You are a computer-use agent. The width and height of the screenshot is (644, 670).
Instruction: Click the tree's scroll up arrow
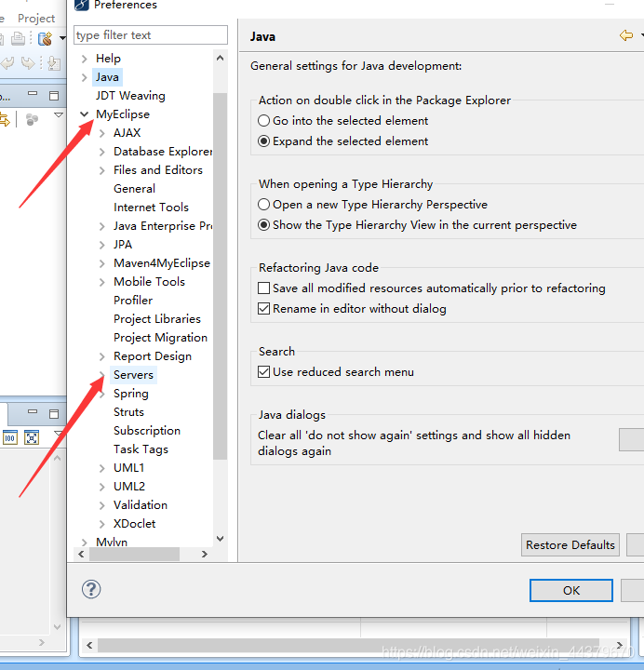[220, 58]
